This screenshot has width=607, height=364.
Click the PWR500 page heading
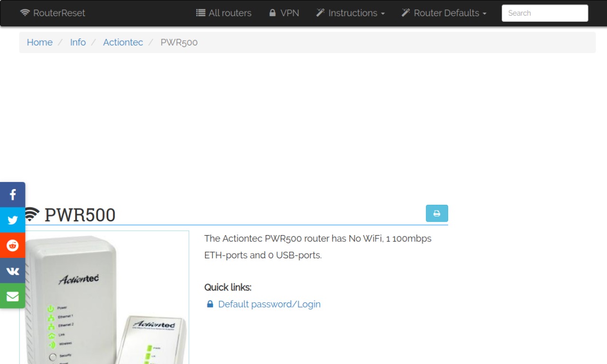tap(80, 215)
